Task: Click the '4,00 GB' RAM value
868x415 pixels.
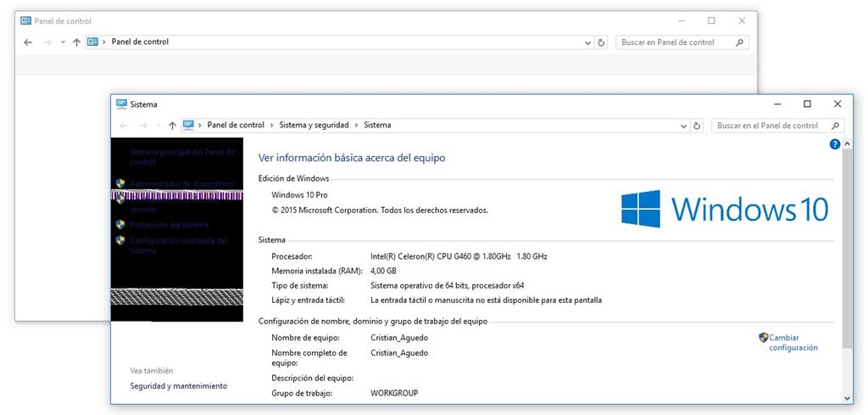Action: 383,271
